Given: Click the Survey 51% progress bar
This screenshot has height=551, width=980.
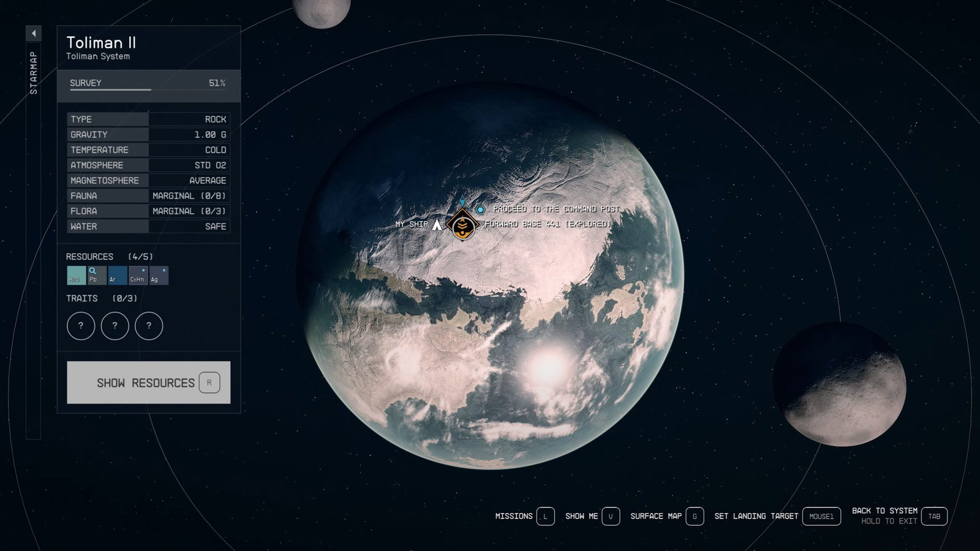Looking at the screenshot, I should pos(149,86).
